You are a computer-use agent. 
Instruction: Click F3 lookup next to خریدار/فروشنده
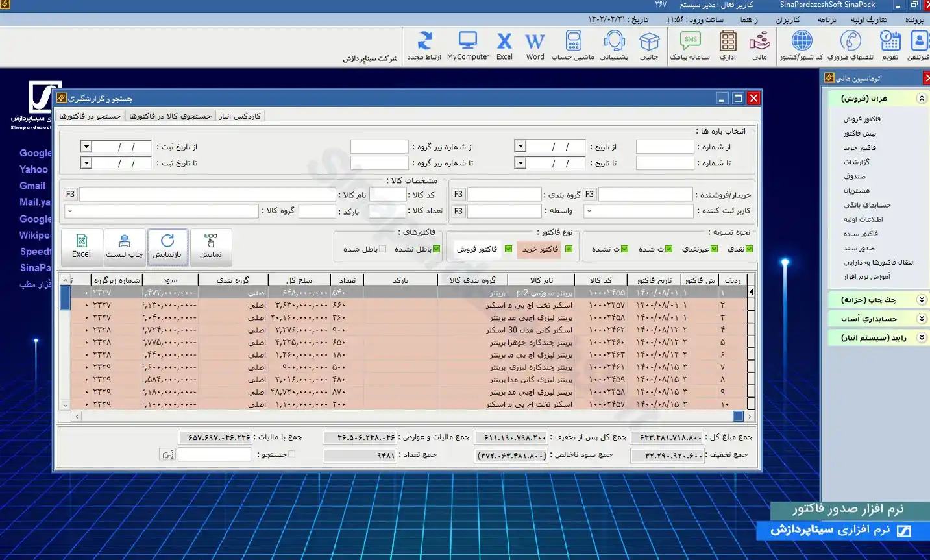click(x=589, y=194)
